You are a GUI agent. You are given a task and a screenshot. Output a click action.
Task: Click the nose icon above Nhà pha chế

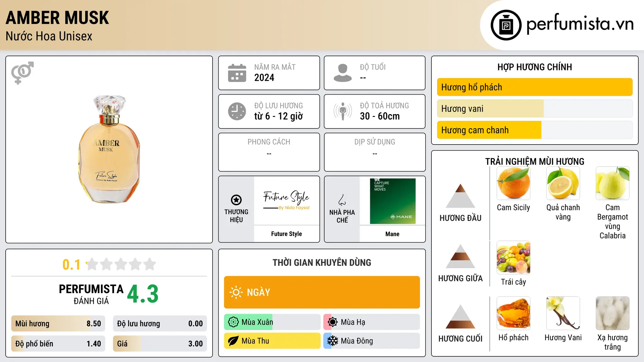coord(342,200)
